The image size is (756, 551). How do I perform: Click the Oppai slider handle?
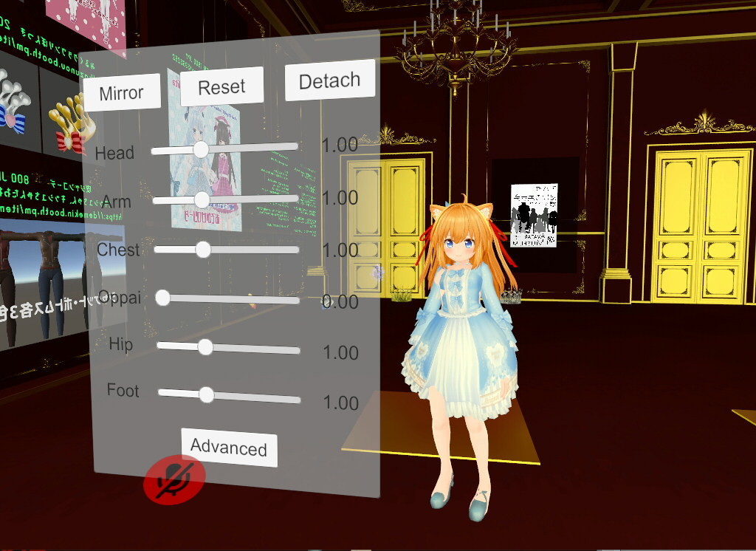[163, 298]
